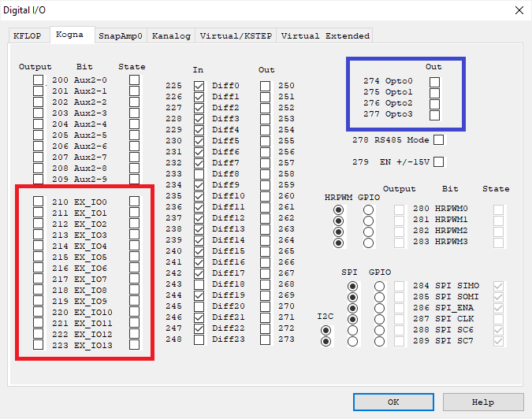Viewport: 532px width, 419px height.
Task: Go to the Virtual/KSTEP tab
Action: pos(235,35)
